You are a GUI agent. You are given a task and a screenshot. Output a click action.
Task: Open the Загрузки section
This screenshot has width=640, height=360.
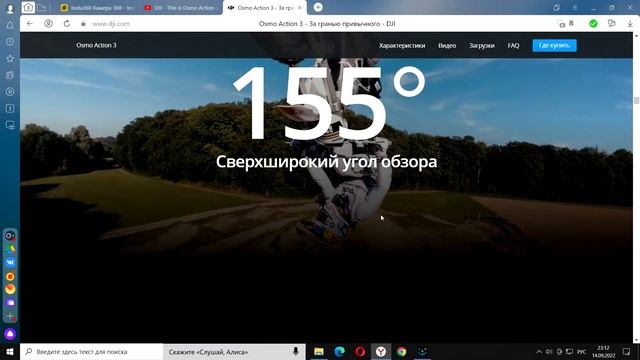coord(482,46)
